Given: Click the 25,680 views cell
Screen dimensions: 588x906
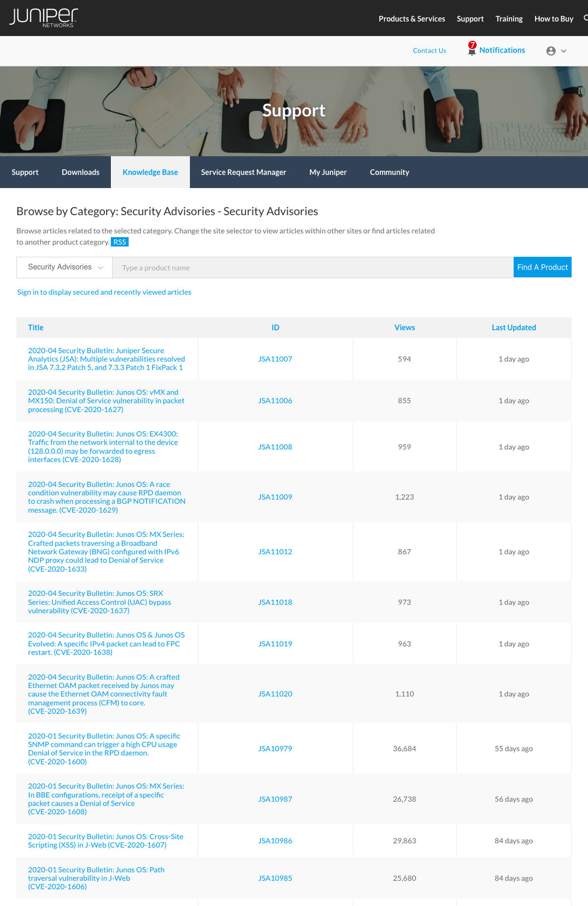Looking at the screenshot, I should click(404, 878).
